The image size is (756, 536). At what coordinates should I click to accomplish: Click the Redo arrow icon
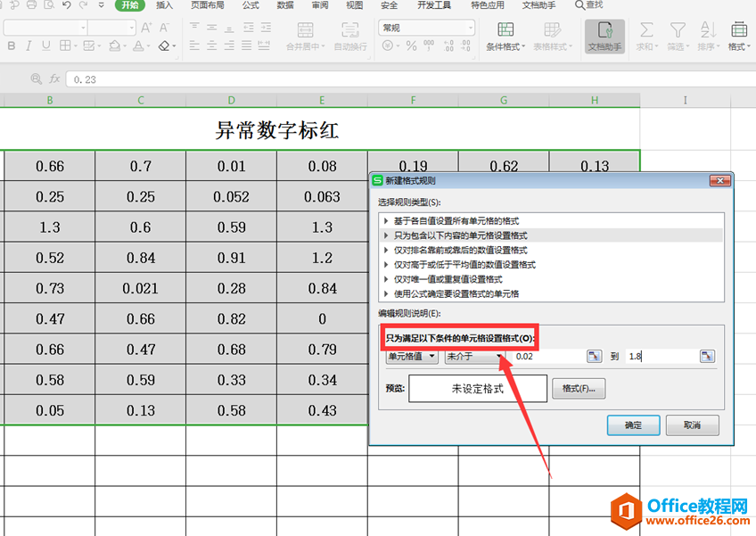pos(84,4)
